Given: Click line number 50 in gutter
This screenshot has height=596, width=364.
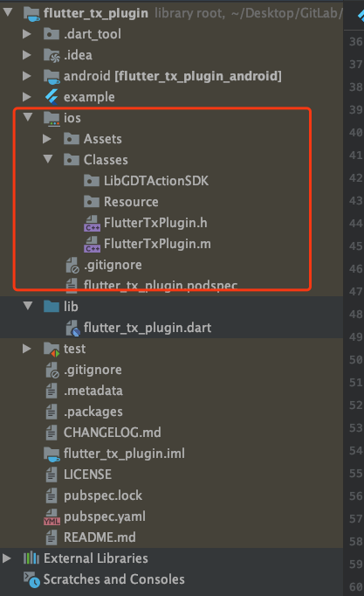Looking at the screenshot, I should (355, 360).
